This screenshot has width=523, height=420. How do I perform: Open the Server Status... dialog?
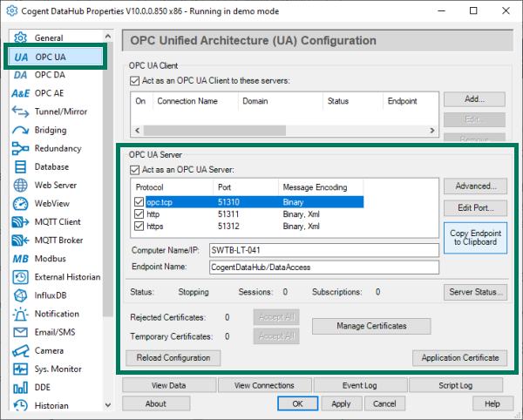(x=475, y=292)
